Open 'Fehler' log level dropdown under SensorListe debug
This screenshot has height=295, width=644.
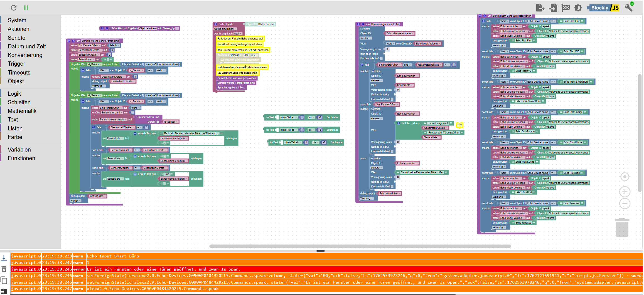76,201
